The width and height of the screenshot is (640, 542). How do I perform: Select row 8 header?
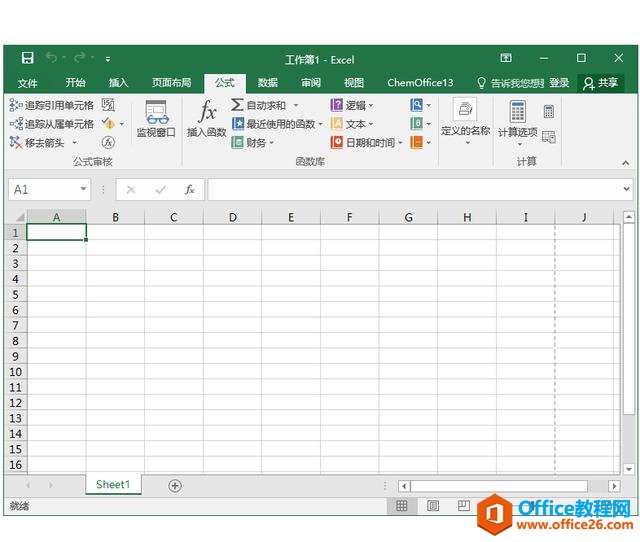click(16, 341)
